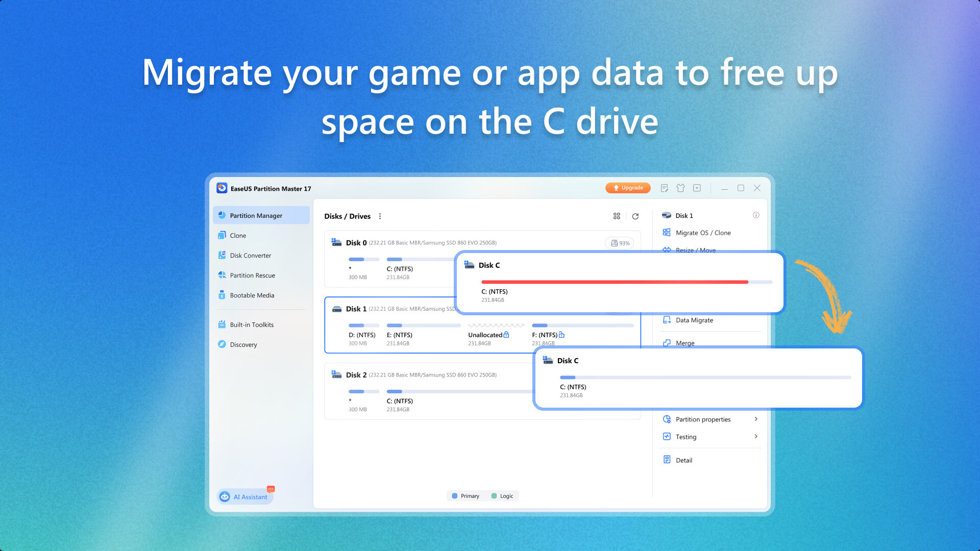Refresh the disks list
Screen dimensions: 980x551
[635, 216]
